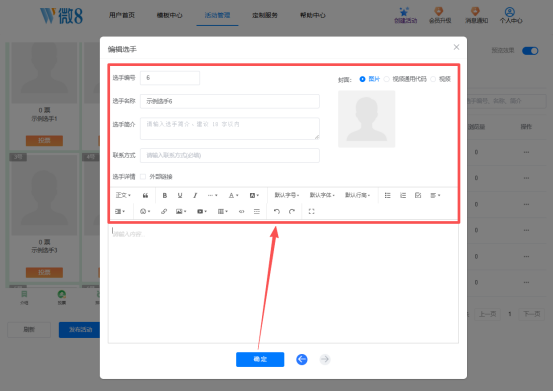This screenshot has height=392, width=554.
Task: Select the 视频 cover radio option
Action: (433, 79)
